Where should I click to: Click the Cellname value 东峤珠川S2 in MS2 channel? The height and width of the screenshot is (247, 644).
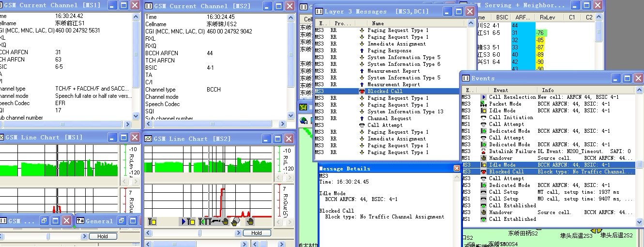(x=222, y=24)
